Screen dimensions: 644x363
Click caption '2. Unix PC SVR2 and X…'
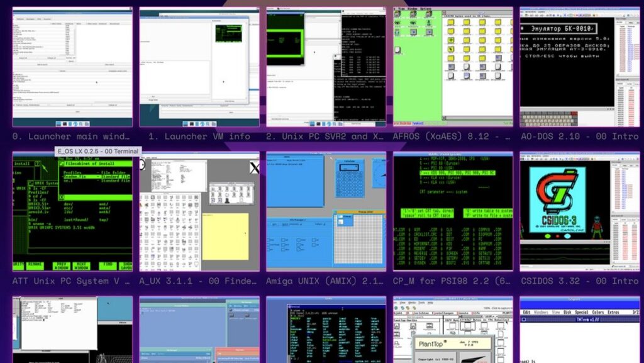pyautogui.click(x=325, y=137)
